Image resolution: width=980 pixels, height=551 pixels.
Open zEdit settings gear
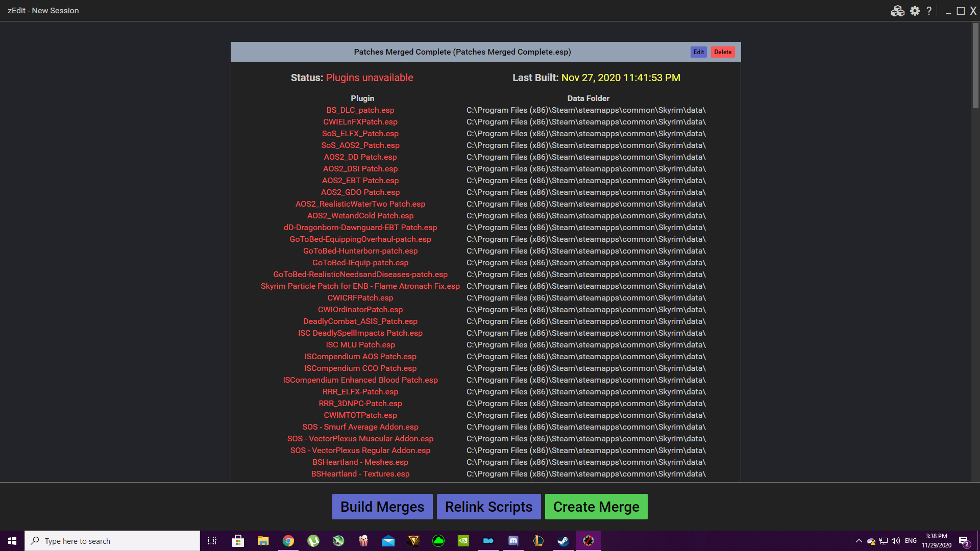915,11
